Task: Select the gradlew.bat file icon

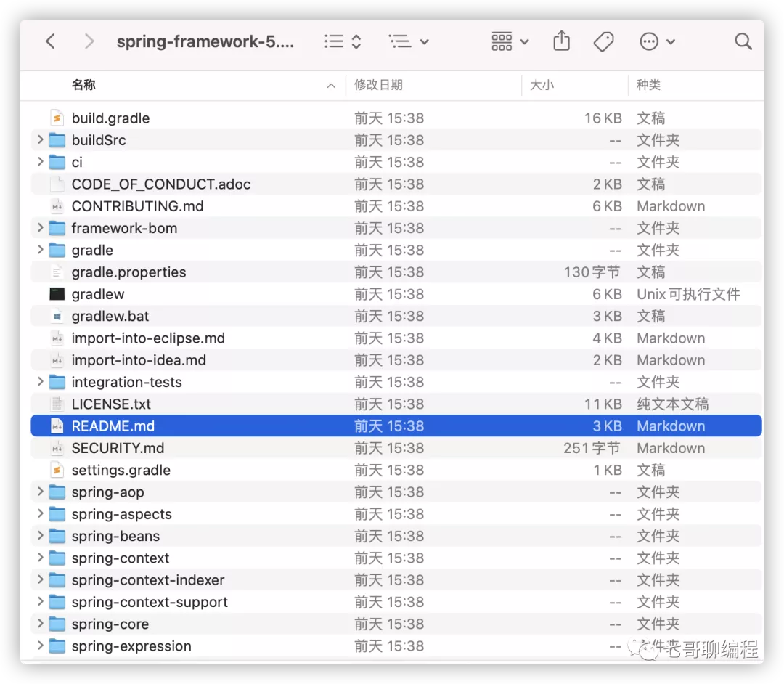Action: point(57,316)
